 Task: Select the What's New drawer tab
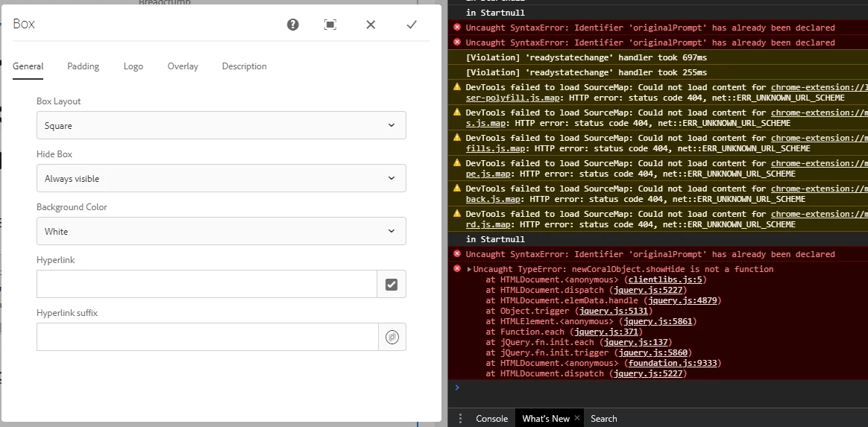point(546,419)
